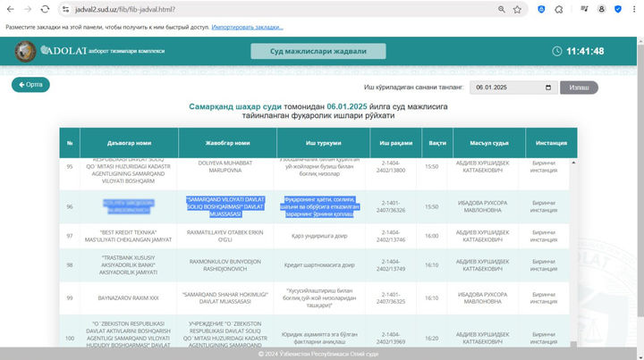The image size is (644, 360).
Task: Open the calendar picker icon in date field
Action: pos(548,88)
